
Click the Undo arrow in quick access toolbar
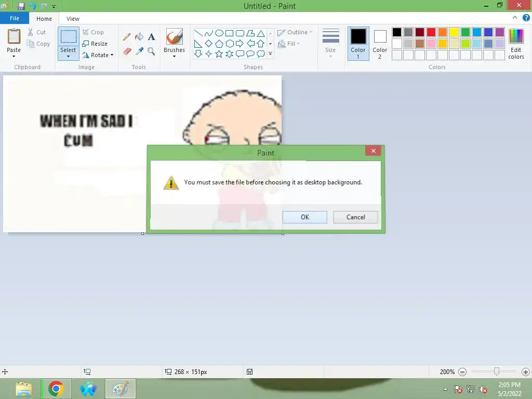(33, 6)
